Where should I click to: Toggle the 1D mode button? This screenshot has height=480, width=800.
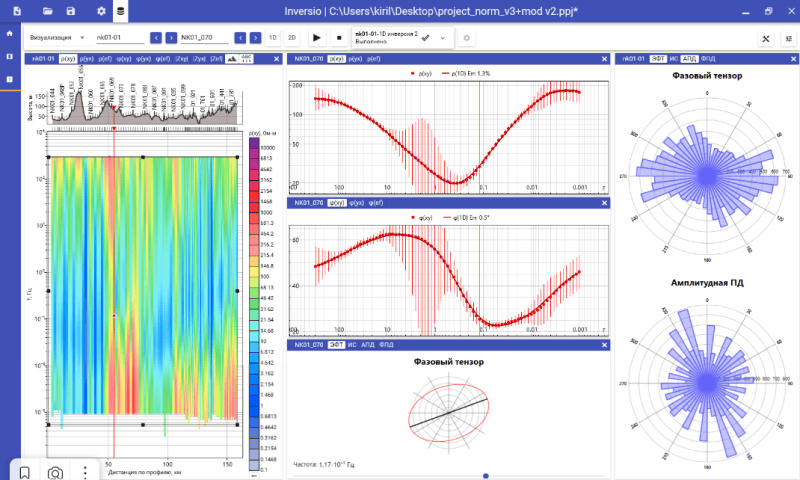(273, 38)
